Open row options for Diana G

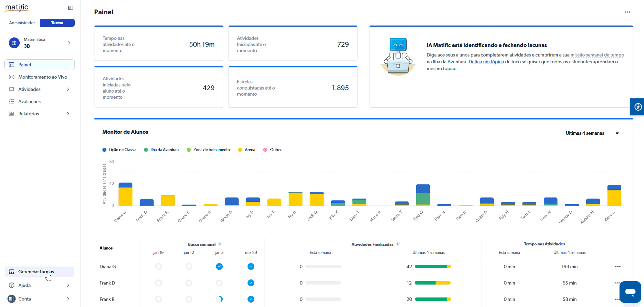pos(617,266)
